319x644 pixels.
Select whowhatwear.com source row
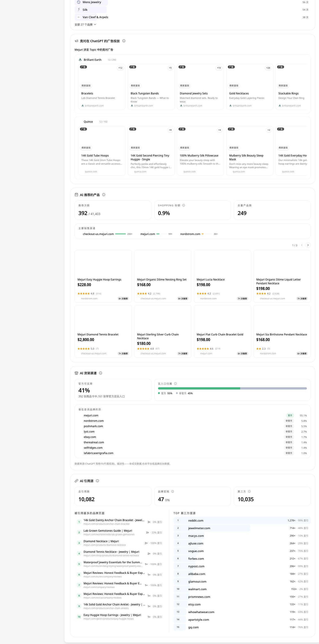(x=242, y=612)
